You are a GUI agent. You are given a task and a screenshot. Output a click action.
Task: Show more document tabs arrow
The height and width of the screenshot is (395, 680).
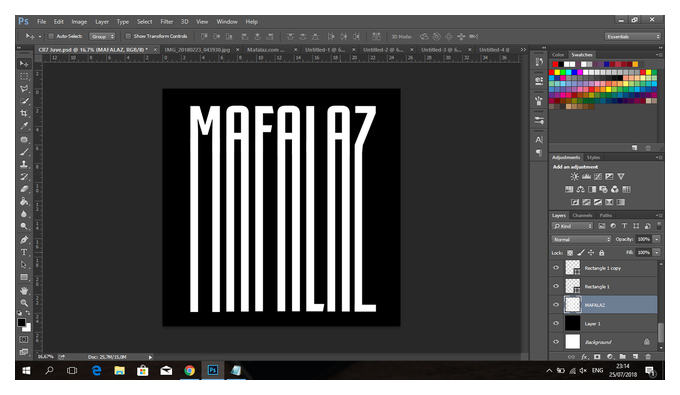(523, 50)
